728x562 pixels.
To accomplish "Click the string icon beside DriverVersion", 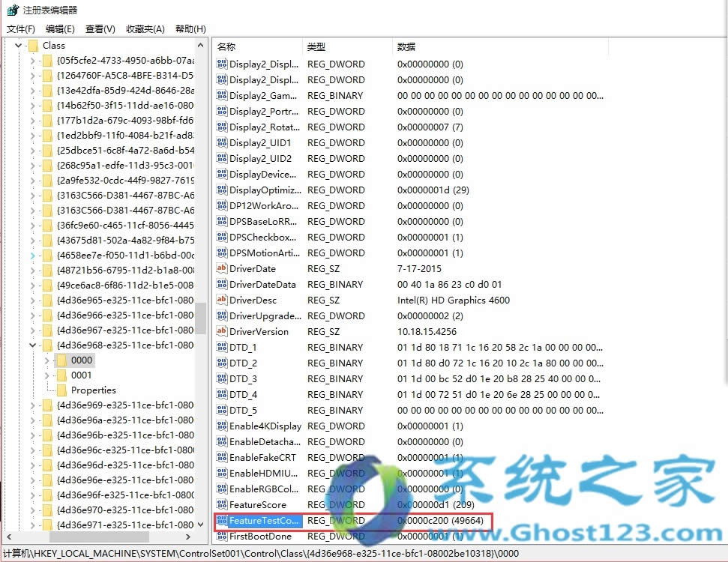I will [221, 331].
